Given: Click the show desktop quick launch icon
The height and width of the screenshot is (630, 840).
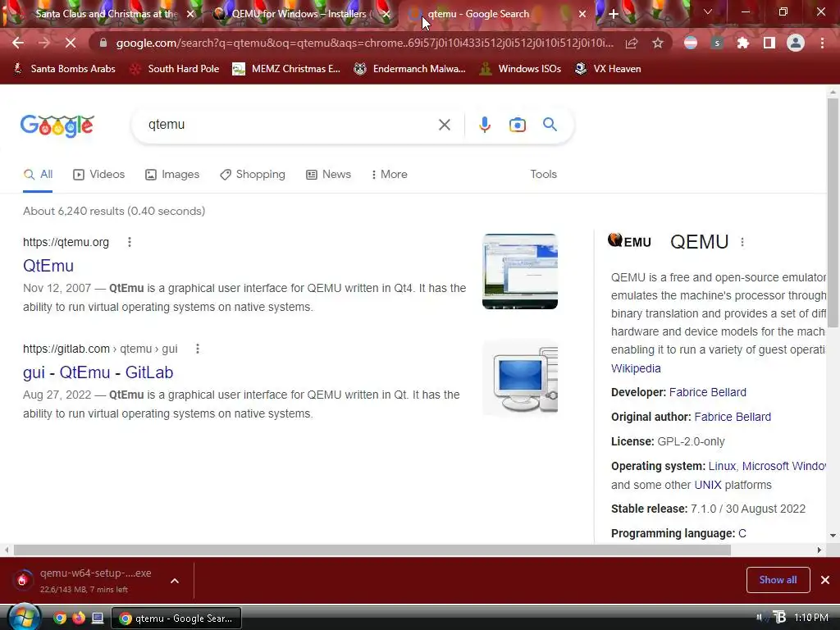Looking at the screenshot, I should (x=98, y=619).
